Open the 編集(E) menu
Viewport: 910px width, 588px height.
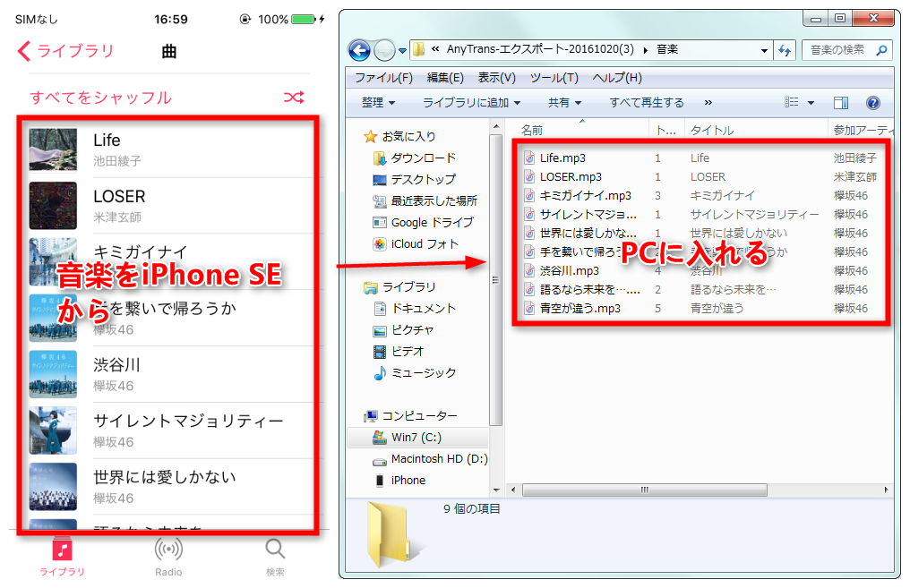pos(445,77)
